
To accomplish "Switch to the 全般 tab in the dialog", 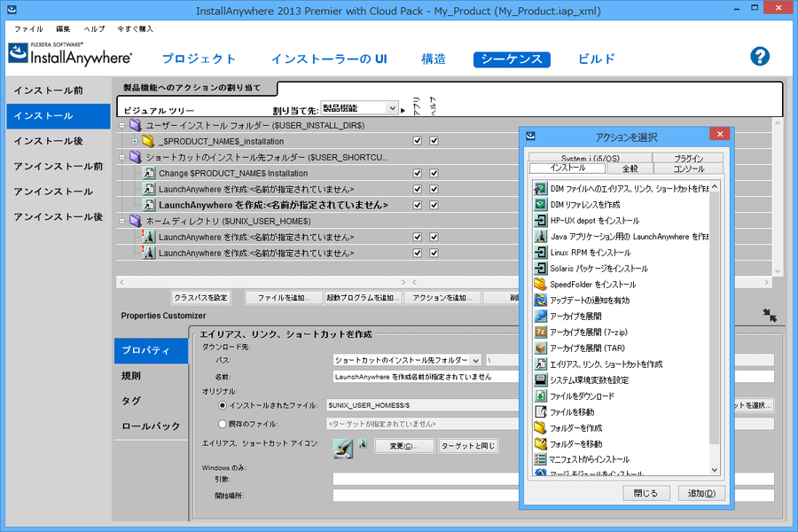I will pos(630,168).
